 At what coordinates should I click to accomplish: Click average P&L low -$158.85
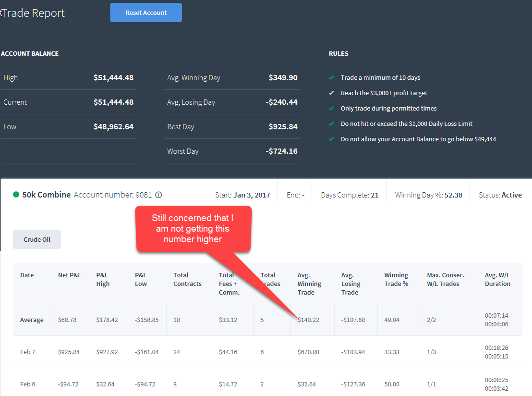pos(146,320)
